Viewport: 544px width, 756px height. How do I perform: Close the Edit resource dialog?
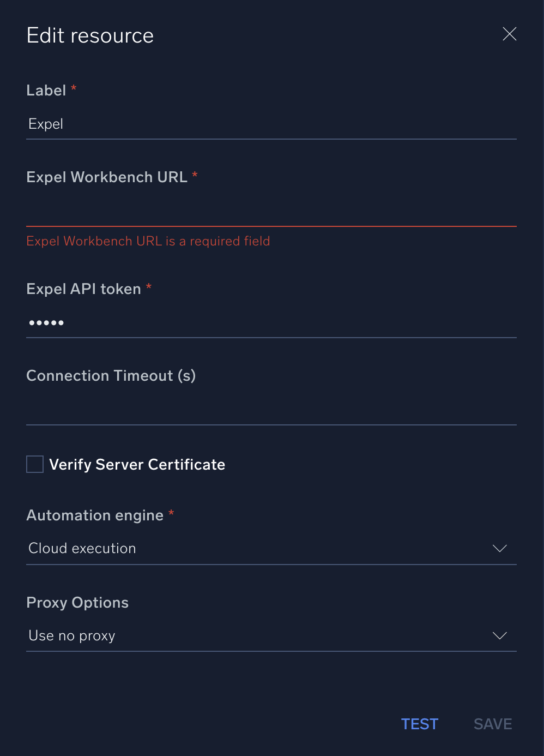point(509,34)
